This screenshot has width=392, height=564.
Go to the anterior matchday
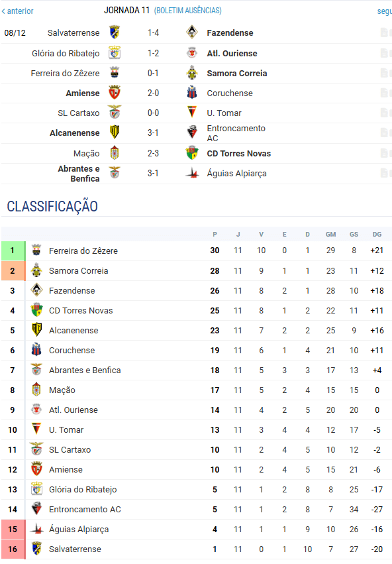(18, 11)
